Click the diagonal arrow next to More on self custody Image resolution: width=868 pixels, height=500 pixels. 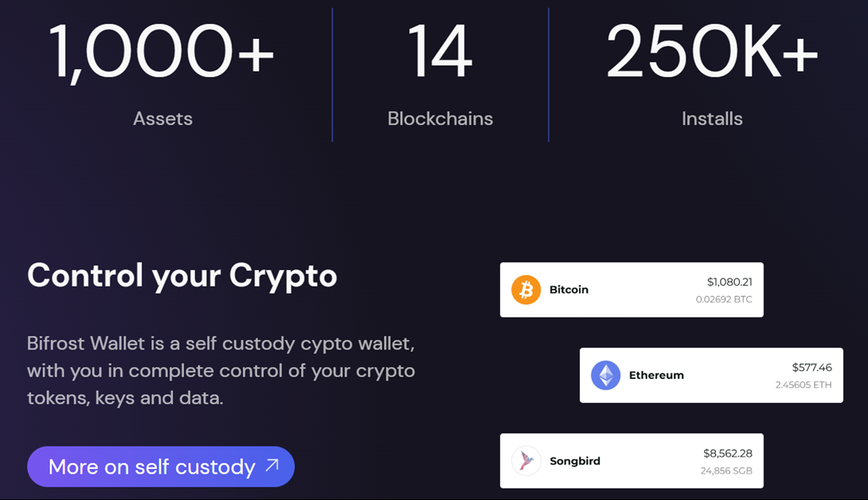pos(272,467)
